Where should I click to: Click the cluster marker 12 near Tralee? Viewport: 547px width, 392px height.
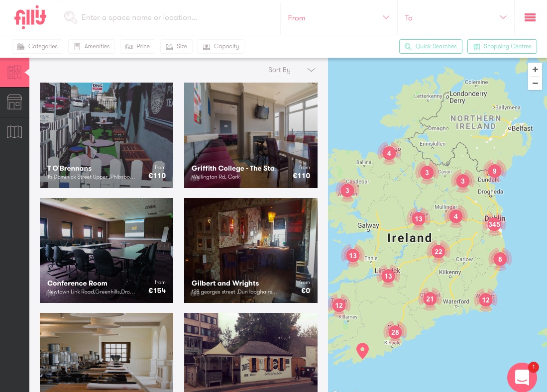(x=339, y=305)
